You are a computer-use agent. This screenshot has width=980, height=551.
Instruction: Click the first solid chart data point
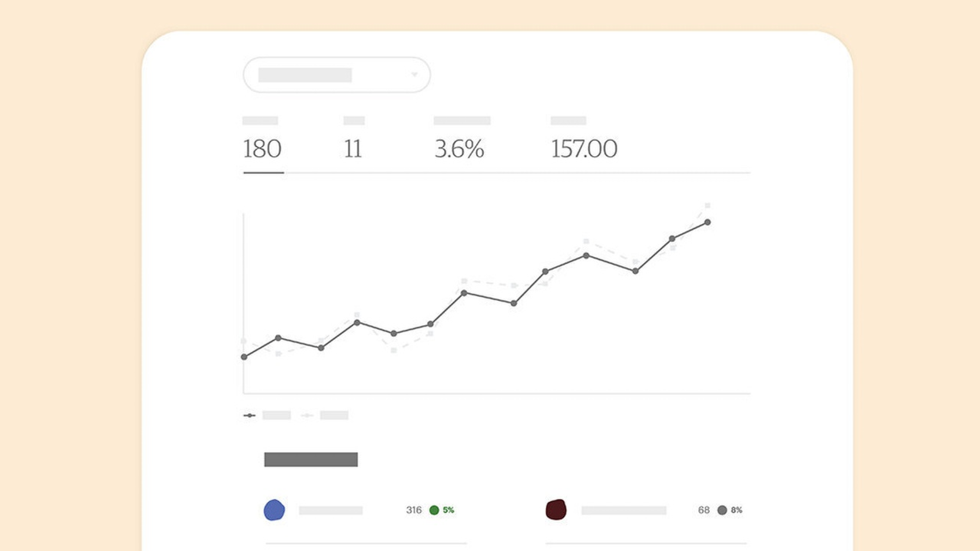(244, 357)
